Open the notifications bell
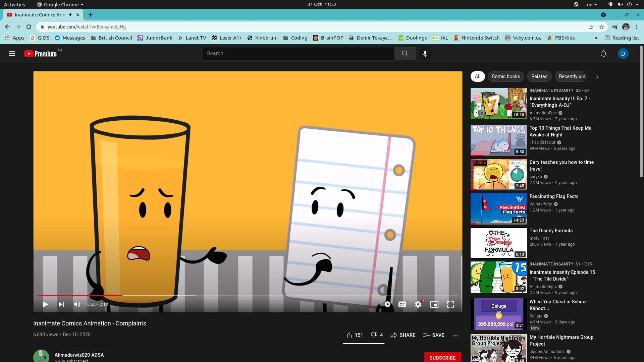This screenshot has height=362, width=644. click(x=603, y=54)
